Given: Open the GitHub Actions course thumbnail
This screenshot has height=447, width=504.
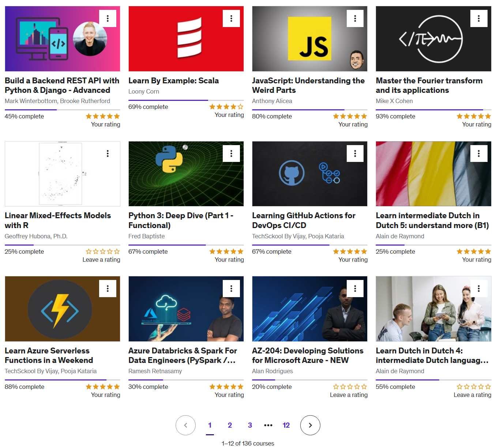Looking at the screenshot, I should pyautogui.click(x=310, y=174).
